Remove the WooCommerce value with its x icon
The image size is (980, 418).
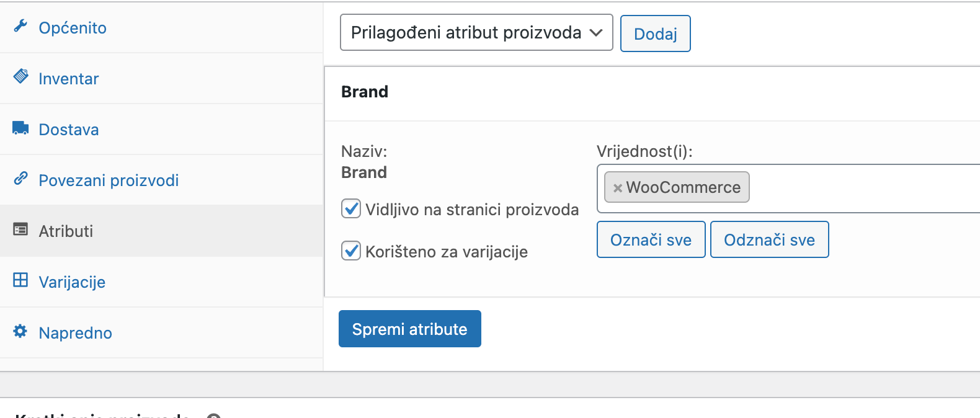click(x=617, y=188)
